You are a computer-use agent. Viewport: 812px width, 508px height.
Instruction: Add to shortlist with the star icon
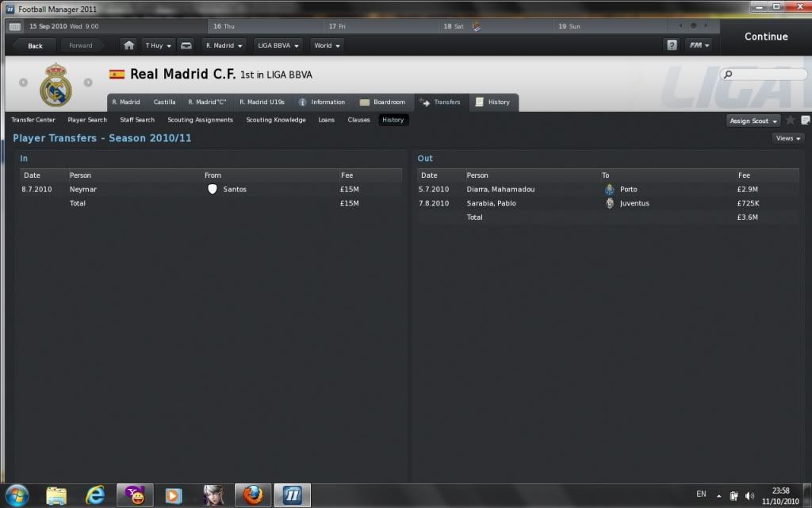click(x=791, y=121)
